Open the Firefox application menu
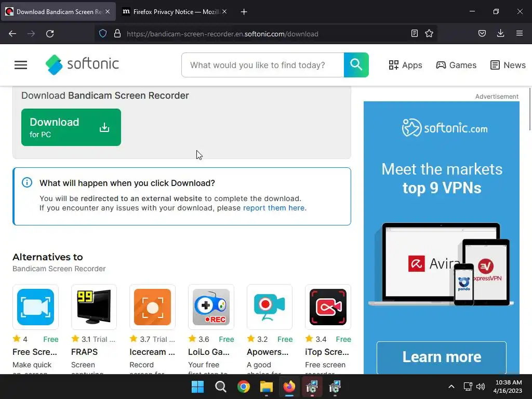532x399 pixels. click(519, 33)
